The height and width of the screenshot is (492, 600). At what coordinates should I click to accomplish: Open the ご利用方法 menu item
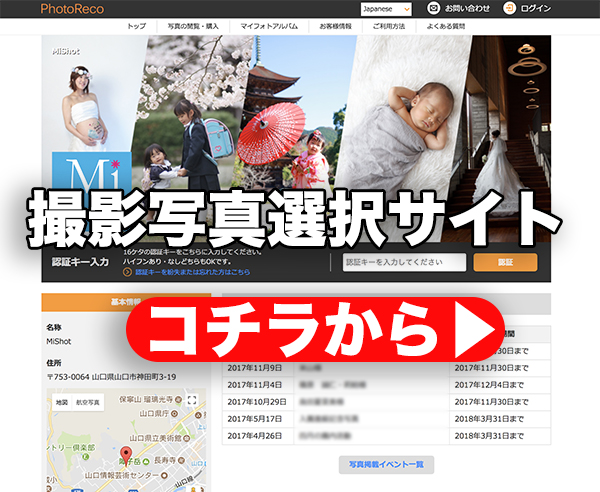point(389,26)
